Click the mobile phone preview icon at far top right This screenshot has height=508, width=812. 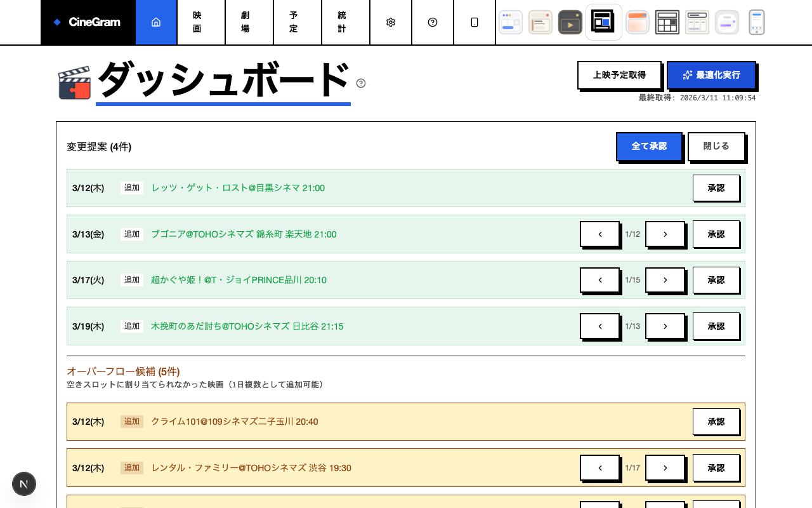click(x=757, y=22)
